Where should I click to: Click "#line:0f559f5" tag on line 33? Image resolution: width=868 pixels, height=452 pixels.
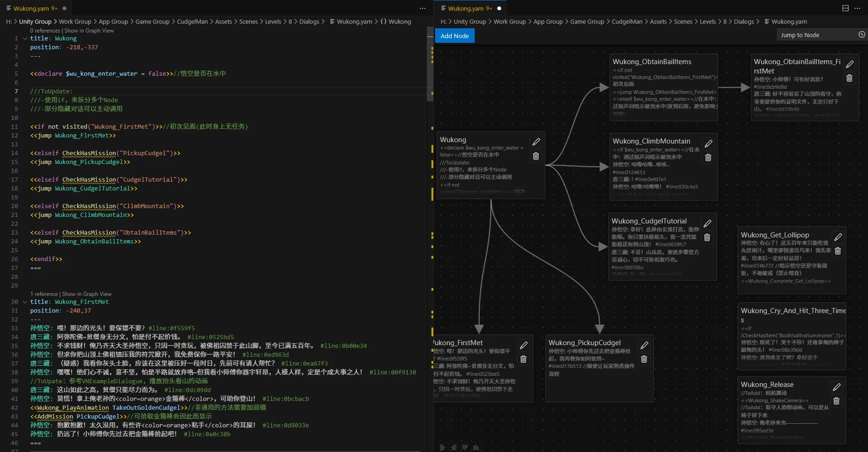pos(172,328)
